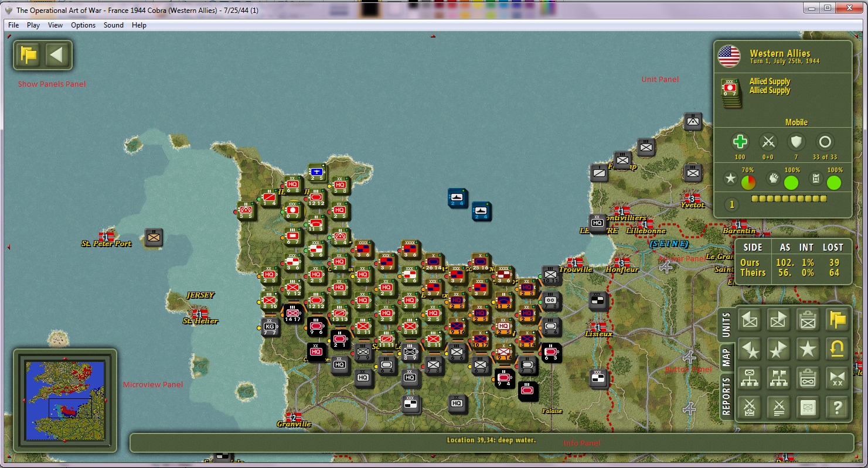Select the previous formation star-arrow button
868x468 pixels.
click(x=750, y=349)
